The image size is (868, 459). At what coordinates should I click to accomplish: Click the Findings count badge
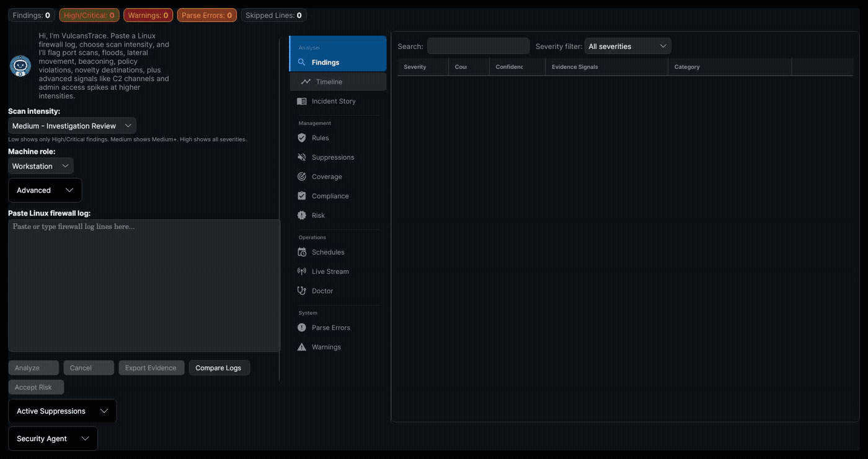point(32,15)
